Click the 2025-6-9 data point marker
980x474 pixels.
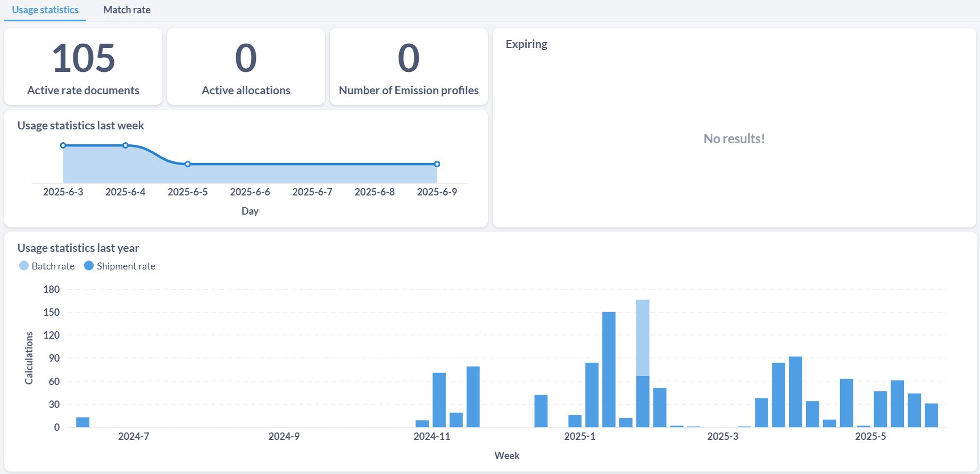pos(437,164)
